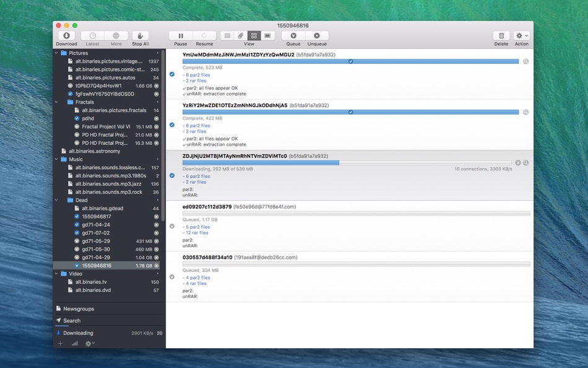Screen dimensions: 588x368
Task: Click the Download toolbar icon
Action: point(66,36)
